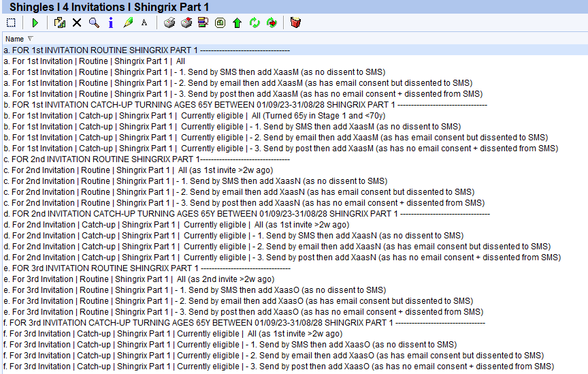Click the green pencil edit icon
Image resolution: width=588 pixels, height=374 pixels.
pyautogui.click(x=128, y=23)
